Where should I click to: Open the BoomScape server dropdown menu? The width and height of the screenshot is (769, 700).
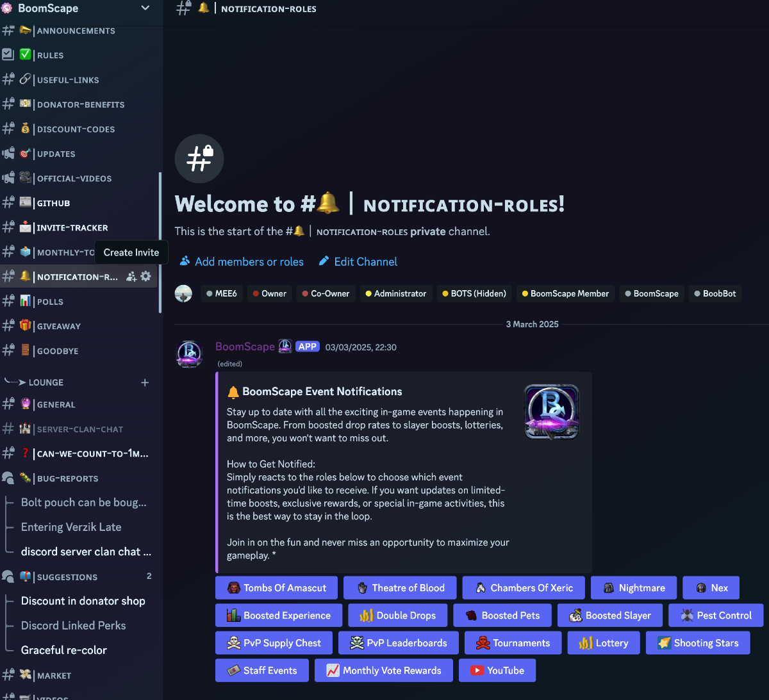145,8
